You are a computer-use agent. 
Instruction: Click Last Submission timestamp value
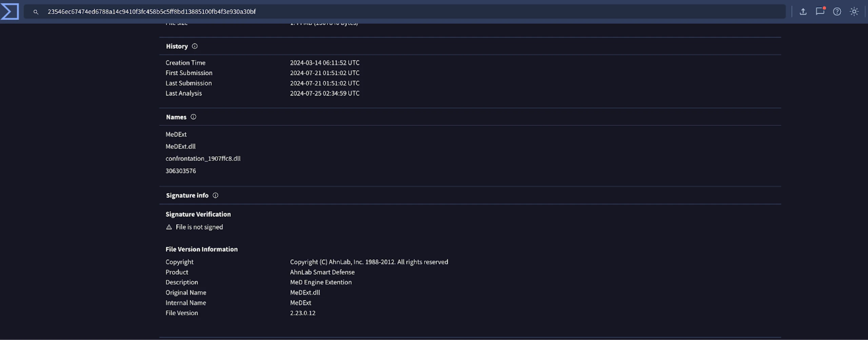point(324,83)
